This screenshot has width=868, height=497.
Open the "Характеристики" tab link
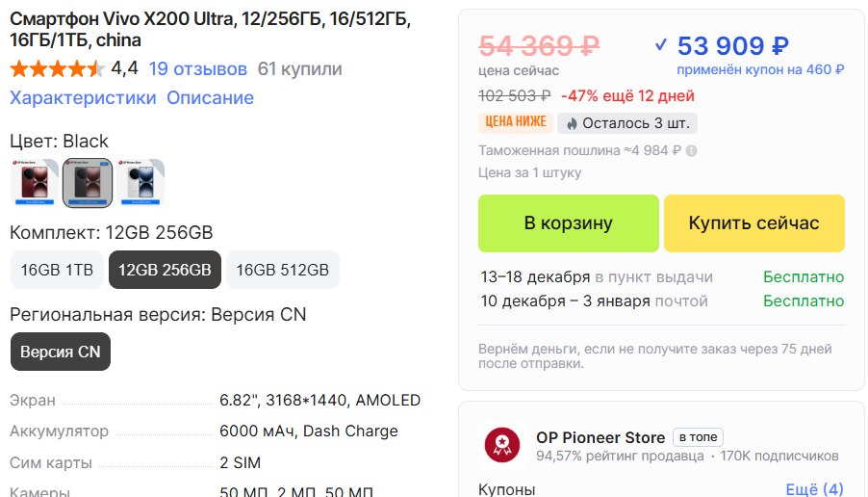pyautogui.click(x=83, y=98)
